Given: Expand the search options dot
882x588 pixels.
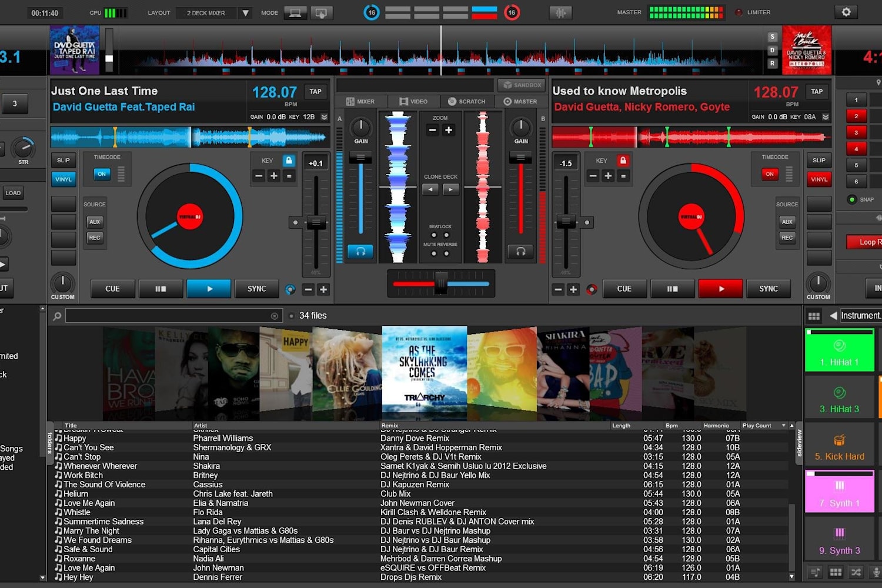Looking at the screenshot, I should 291,316.
